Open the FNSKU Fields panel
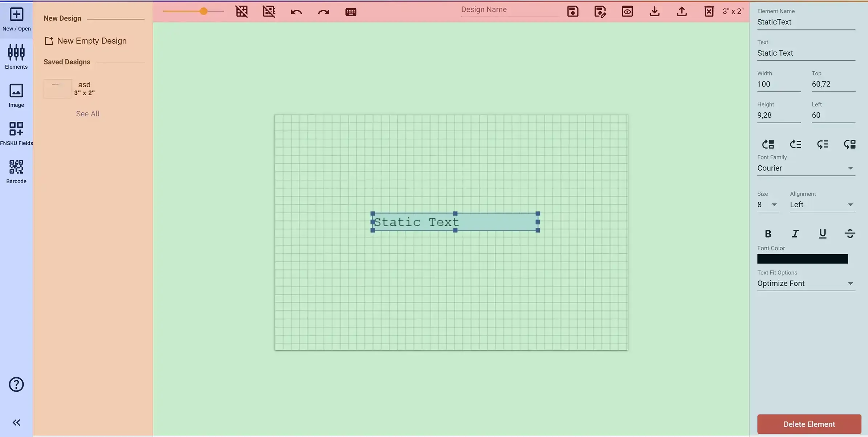Screen dimensions: 868x437 (x=16, y=133)
